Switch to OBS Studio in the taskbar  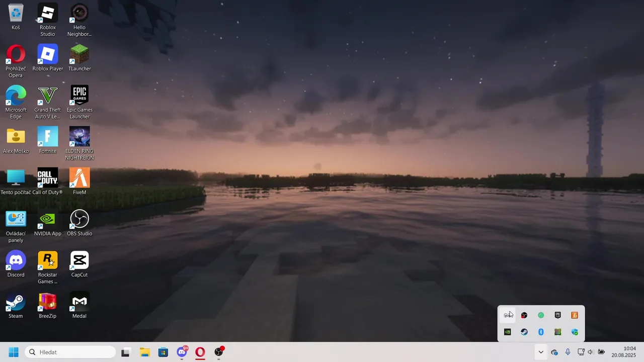(x=219, y=352)
